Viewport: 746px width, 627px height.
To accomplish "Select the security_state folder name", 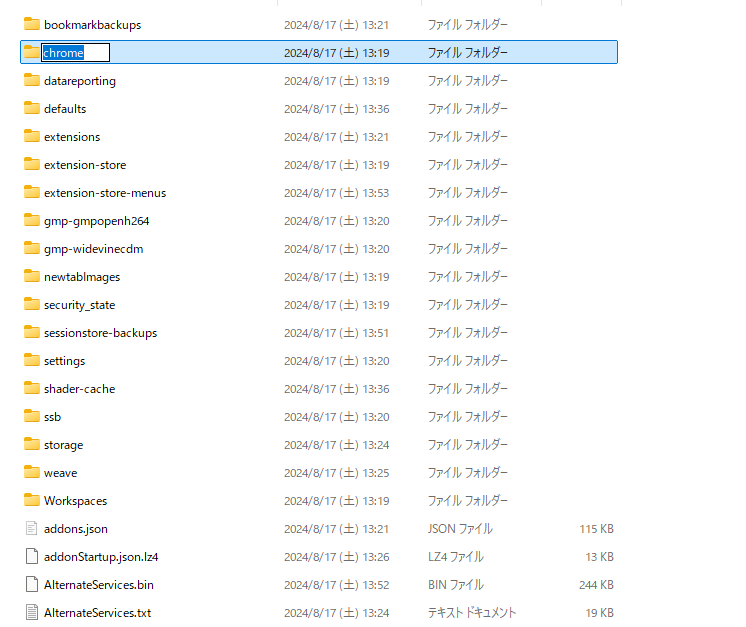I will 79,305.
